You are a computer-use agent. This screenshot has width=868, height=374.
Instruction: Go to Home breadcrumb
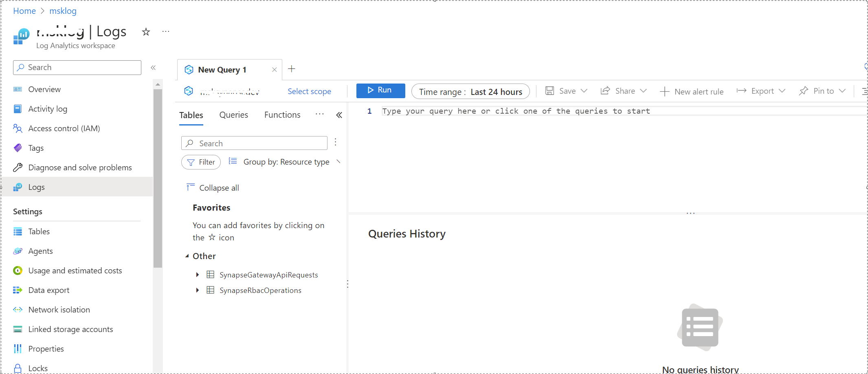[x=24, y=11]
